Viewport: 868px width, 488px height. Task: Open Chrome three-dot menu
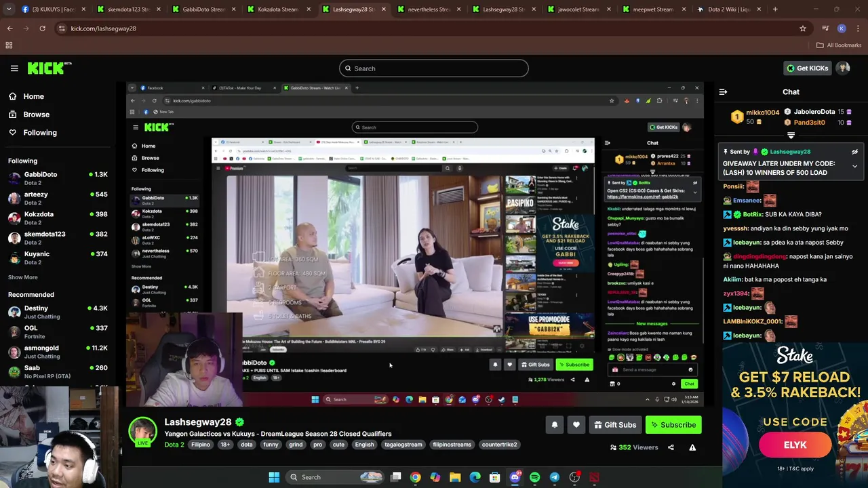pos(858,28)
